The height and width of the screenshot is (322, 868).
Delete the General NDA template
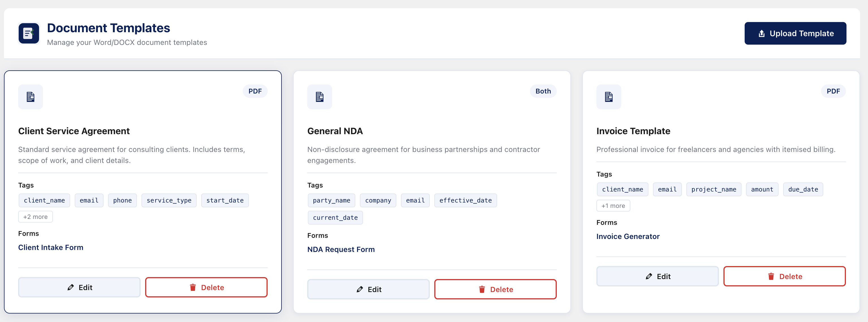pos(495,289)
